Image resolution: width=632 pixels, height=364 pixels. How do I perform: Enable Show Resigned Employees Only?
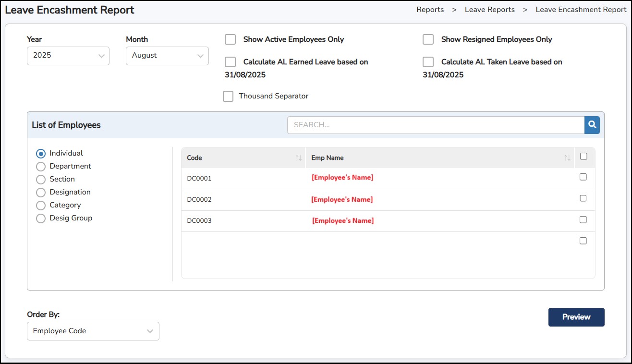(428, 39)
